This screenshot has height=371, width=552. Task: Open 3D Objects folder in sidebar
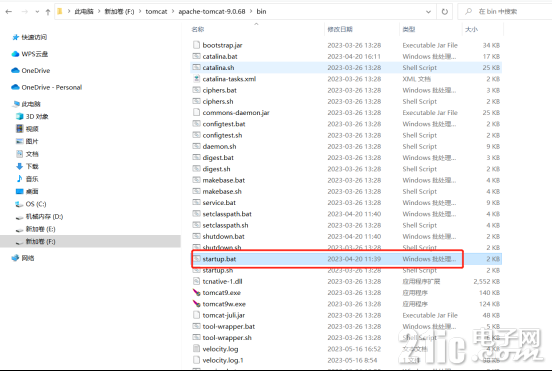click(x=32, y=117)
